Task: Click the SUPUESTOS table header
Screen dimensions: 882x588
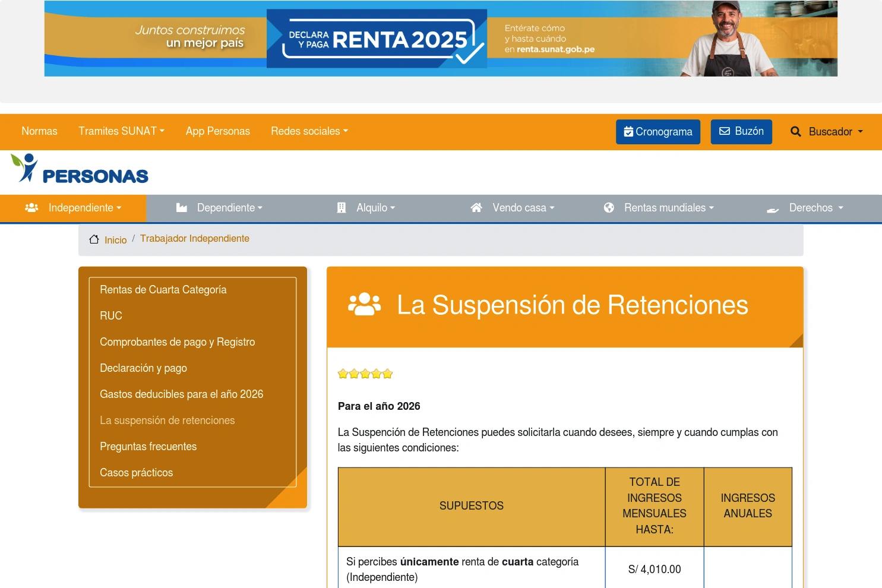Action: 472,506
